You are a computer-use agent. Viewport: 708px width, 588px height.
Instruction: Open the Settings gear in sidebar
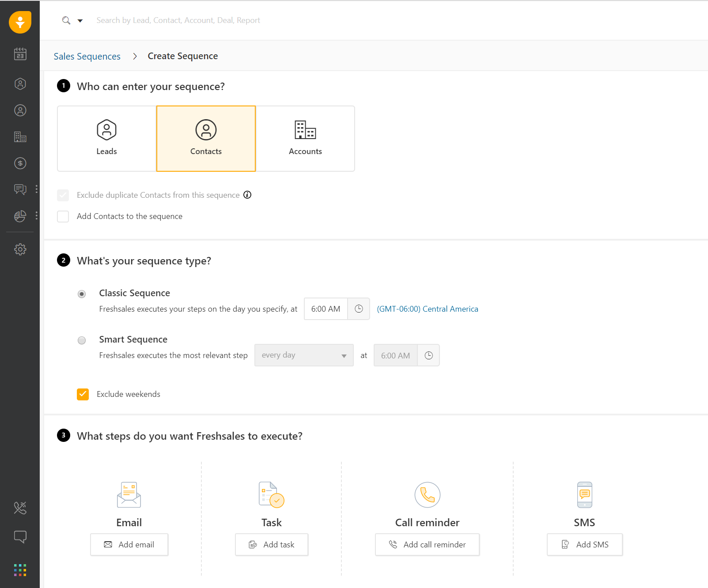pyautogui.click(x=20, y=249)
